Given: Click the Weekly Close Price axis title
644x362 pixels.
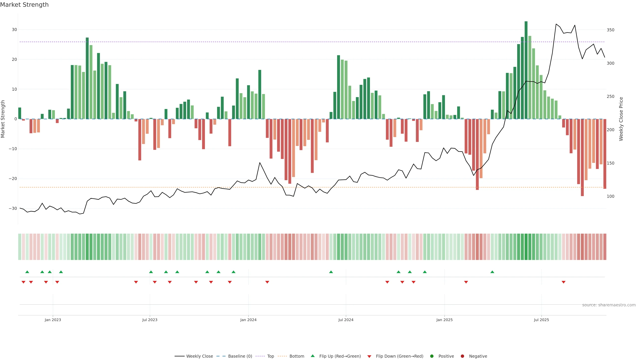Looking at the screenshot, I should (621, 119).
